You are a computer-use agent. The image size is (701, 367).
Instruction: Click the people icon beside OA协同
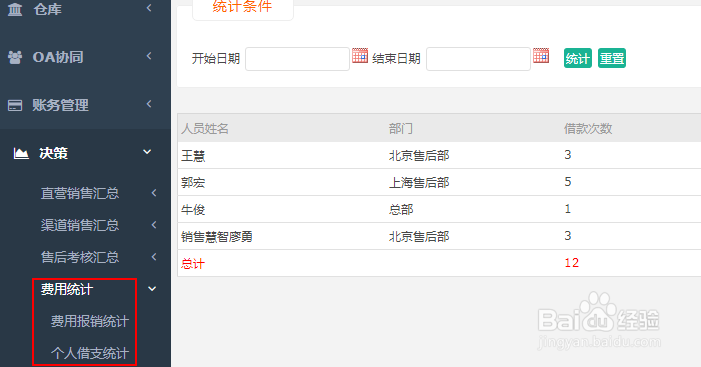(x=15, y=57)
